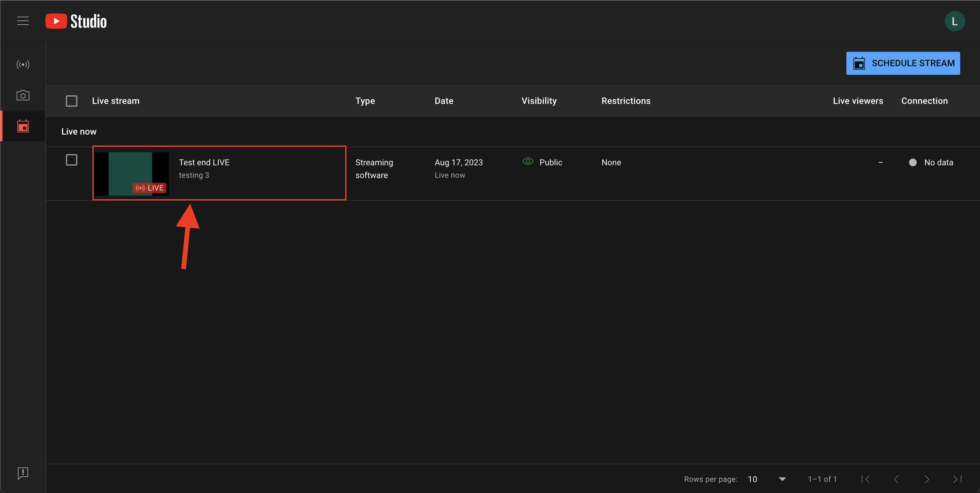Viewport: 980px width, 493px height.
Task: Check the select all streams checkbox
Action: [x=72, y=101]
